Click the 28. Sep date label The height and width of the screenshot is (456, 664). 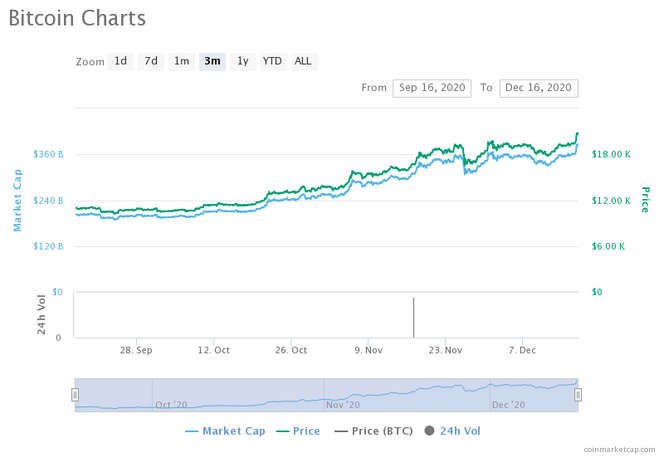click(136, 350)
